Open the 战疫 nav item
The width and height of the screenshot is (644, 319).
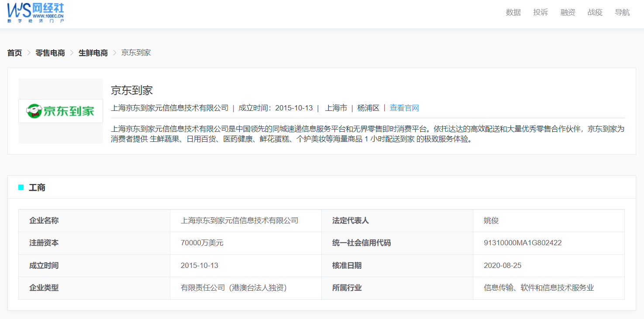[595, 12]
